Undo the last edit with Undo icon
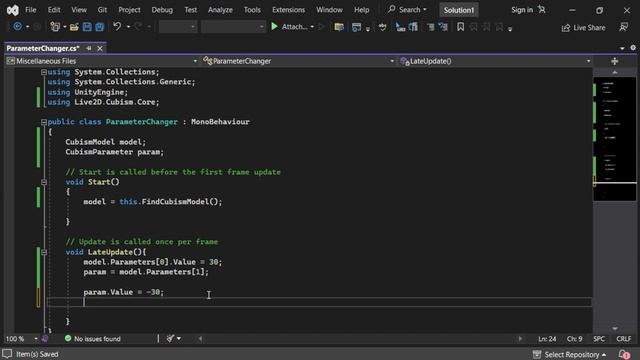 [117, 27]
